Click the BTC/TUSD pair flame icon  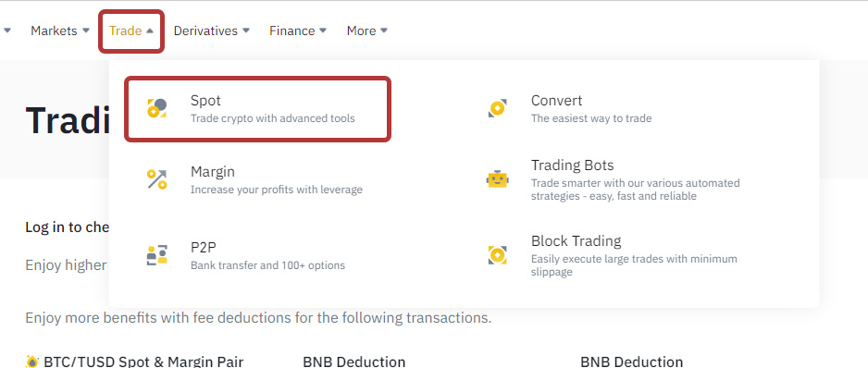tap(32, 362)
